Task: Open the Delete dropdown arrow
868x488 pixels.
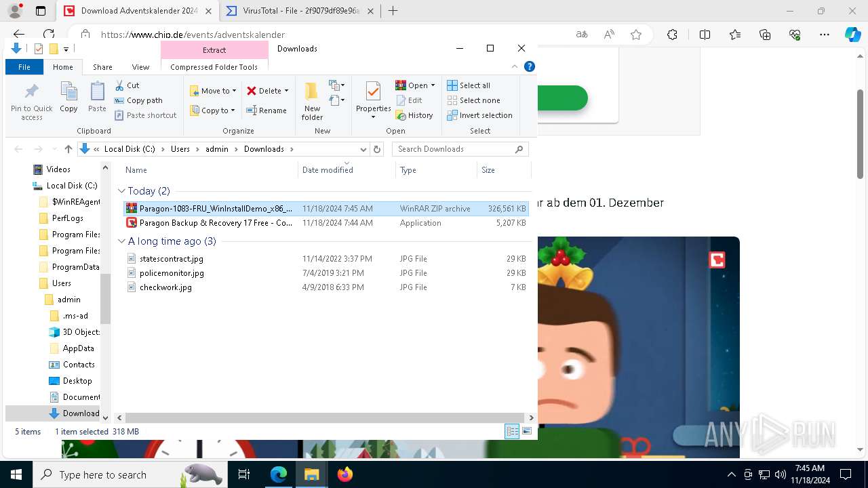Action: coord(286,91)
